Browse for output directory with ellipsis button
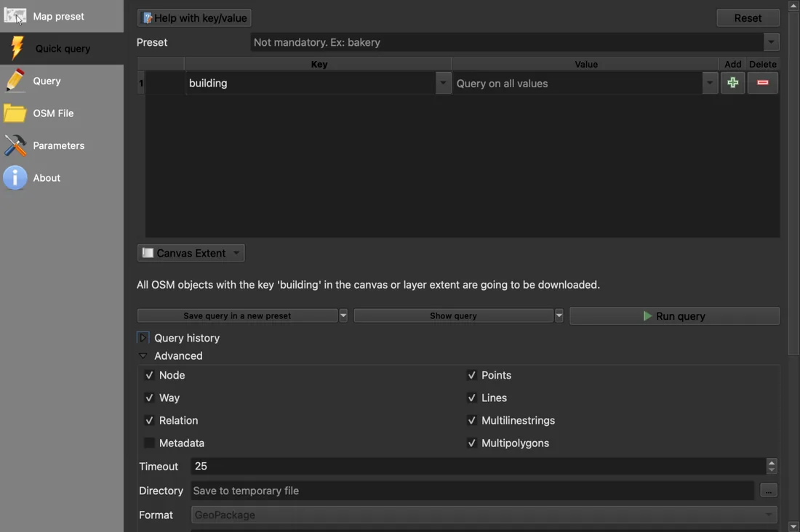 769,491
